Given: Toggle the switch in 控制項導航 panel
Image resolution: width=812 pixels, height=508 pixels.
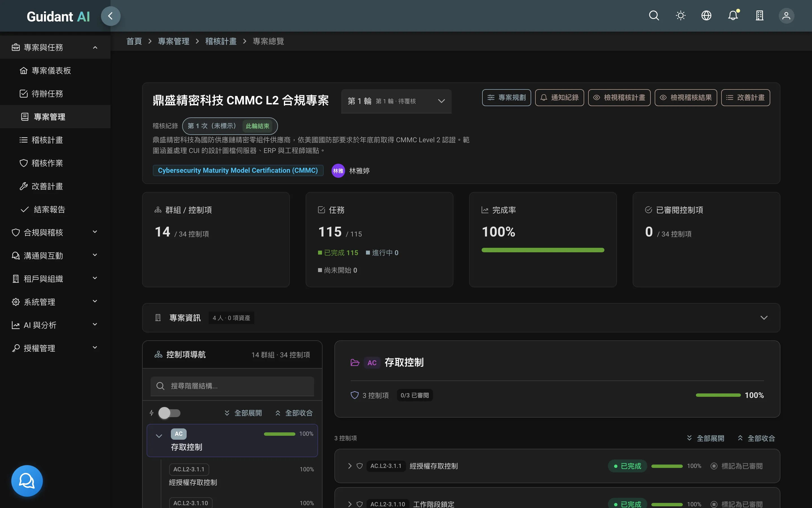Looking at the screenshot, I should pos(169,413).
